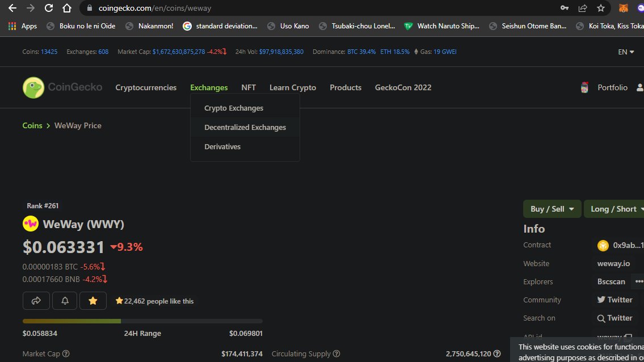The height and width of the screenshot is (362, 644).
Task: Click the CoinGecko logo
Action: point(62,87)
